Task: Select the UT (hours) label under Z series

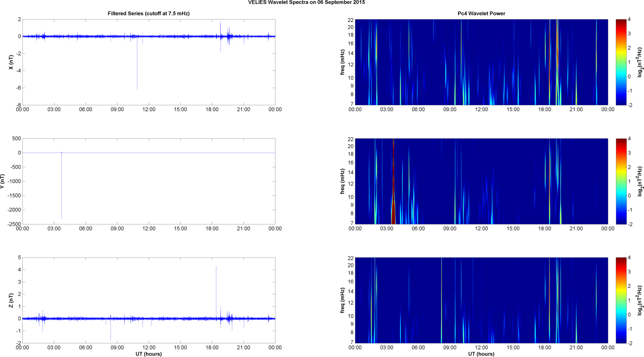Action: [x=148, y=354]
